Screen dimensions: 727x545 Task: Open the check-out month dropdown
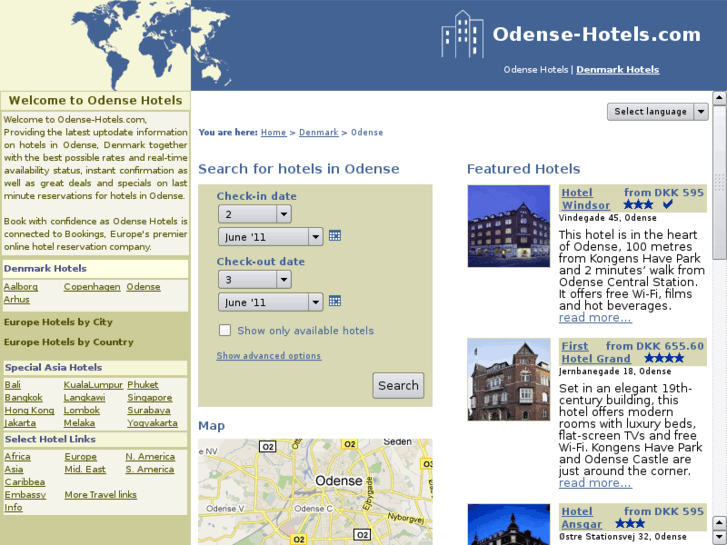click(x=270, y=302)
